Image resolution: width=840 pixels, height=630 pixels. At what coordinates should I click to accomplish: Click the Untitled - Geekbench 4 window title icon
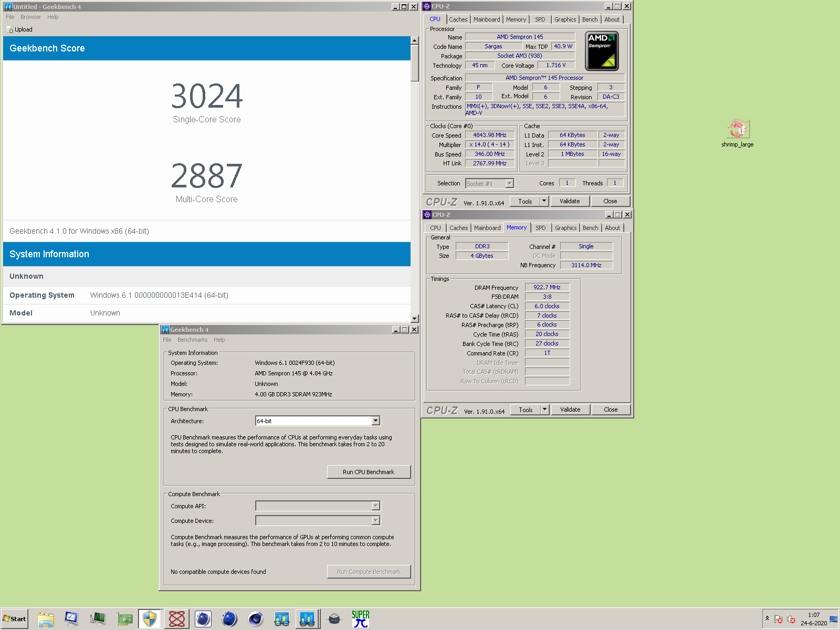pos(8,7)
